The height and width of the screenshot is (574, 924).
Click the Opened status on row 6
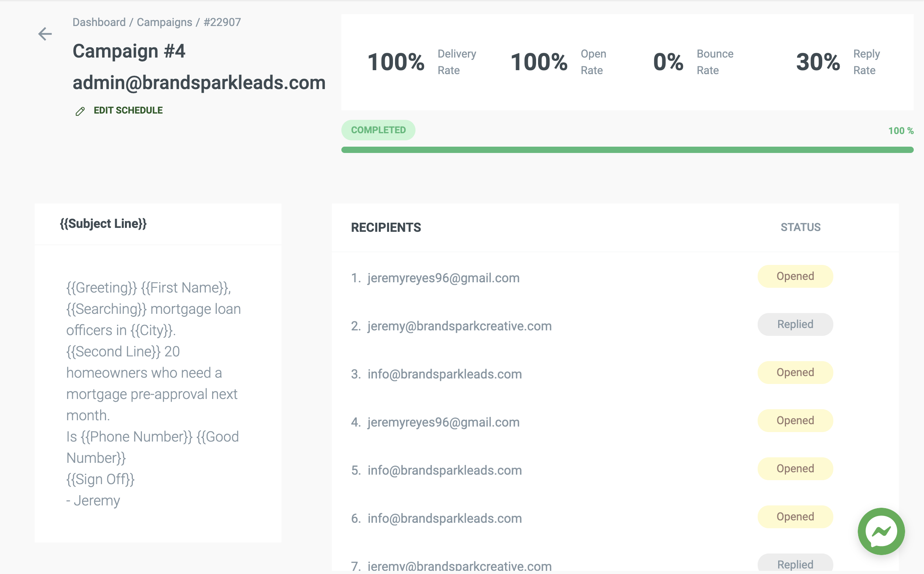point(795,517)
